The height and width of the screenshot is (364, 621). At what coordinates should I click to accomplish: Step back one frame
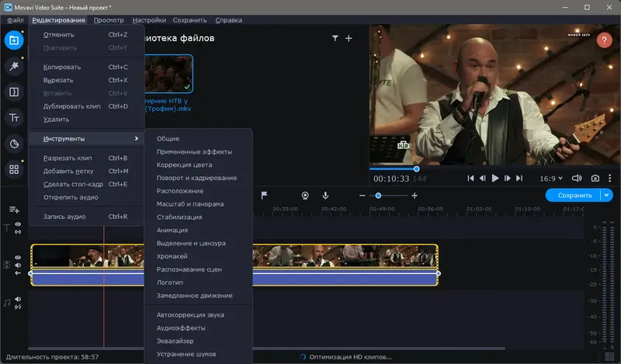point(482,179)
